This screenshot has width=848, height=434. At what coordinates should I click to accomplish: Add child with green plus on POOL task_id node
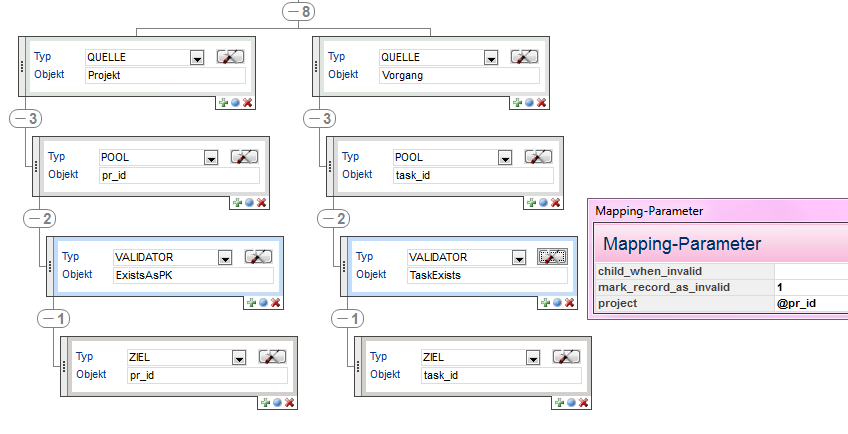pyautogui.click(x=532, y=203)
